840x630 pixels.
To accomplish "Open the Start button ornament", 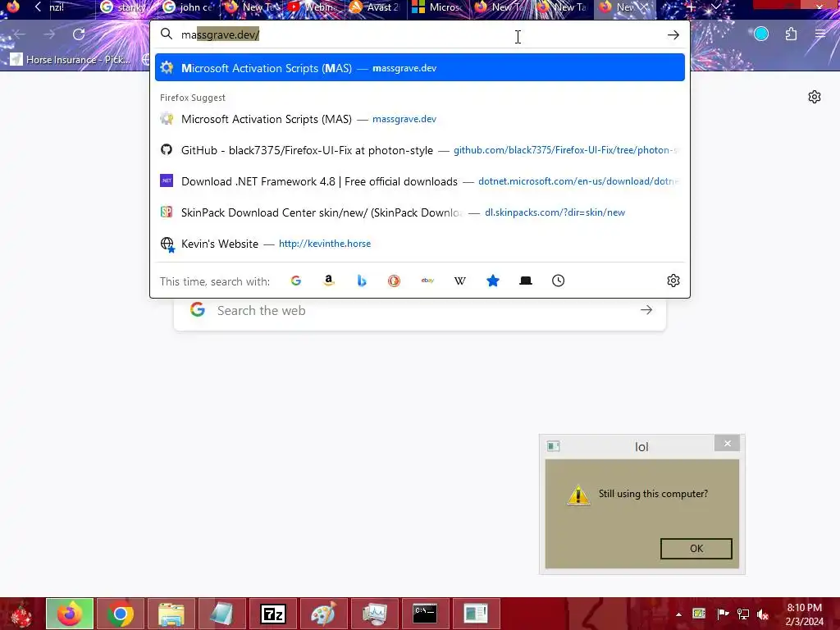I will pos(21,614).
